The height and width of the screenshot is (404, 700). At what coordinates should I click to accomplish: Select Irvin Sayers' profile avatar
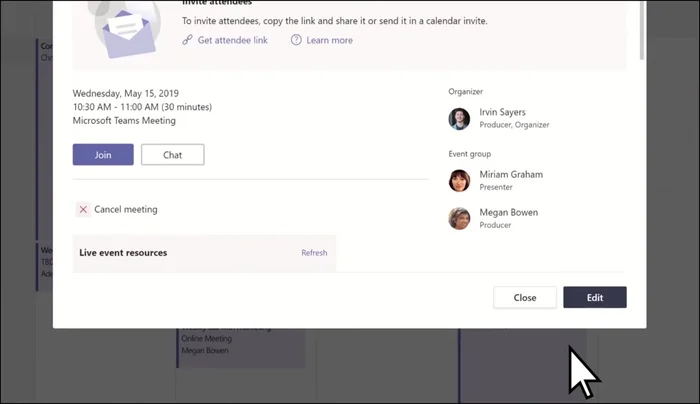coord(459,118)
